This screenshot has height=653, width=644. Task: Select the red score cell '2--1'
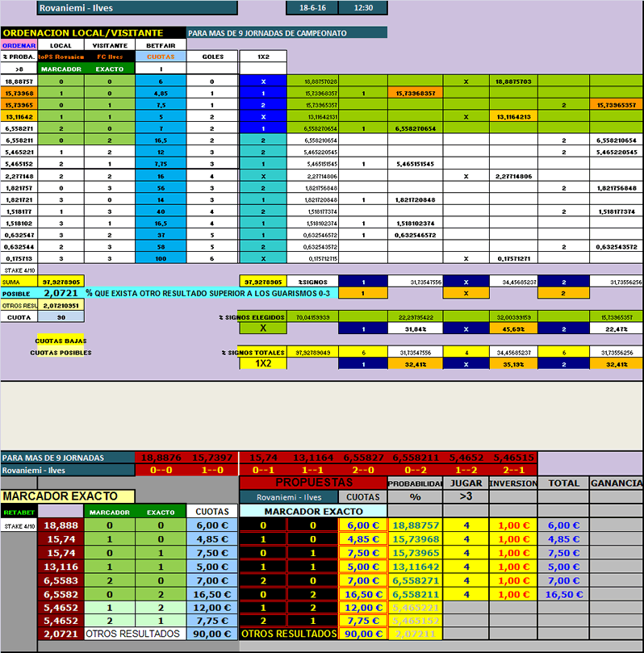click(x=513, y=470)
